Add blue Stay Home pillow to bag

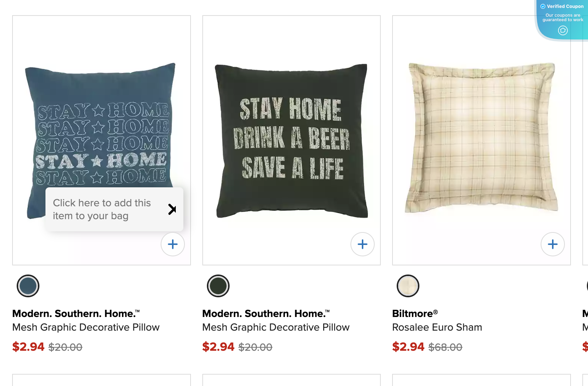(173, 244)
